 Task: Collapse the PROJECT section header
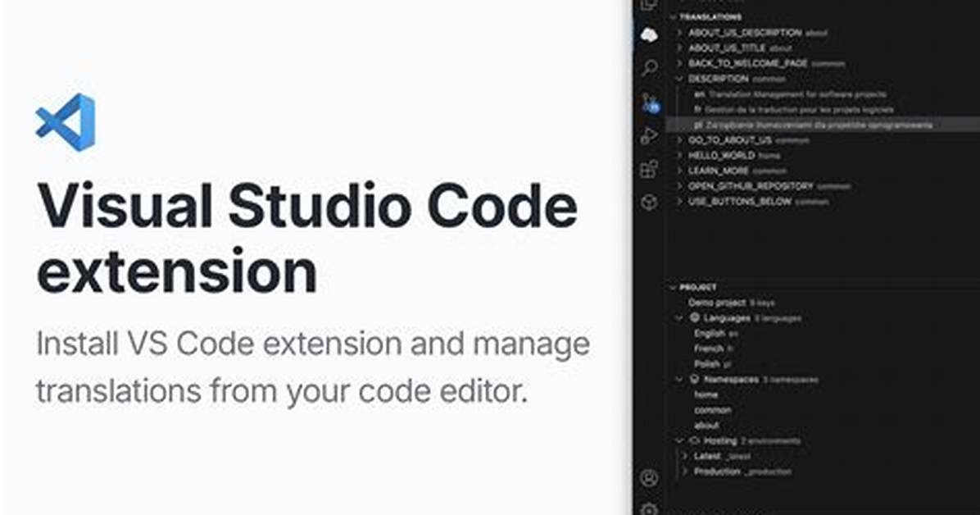point(692,287)
